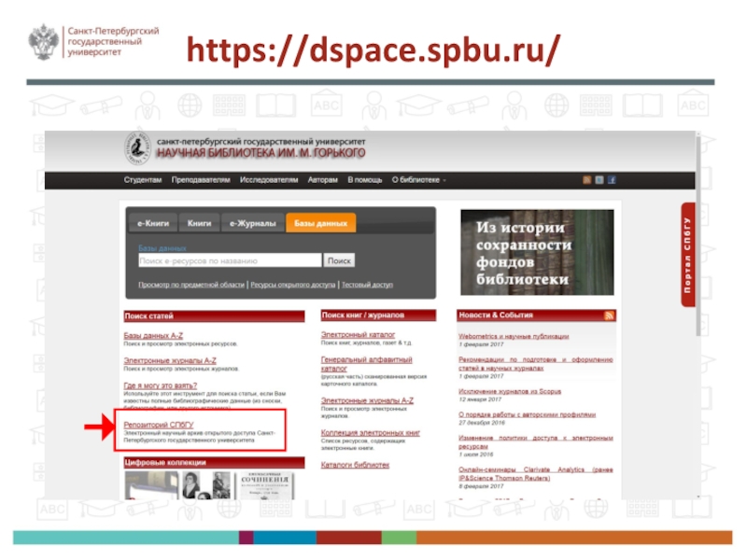
Task: Open Базы данных A-Z link
Action: (153, 336)
